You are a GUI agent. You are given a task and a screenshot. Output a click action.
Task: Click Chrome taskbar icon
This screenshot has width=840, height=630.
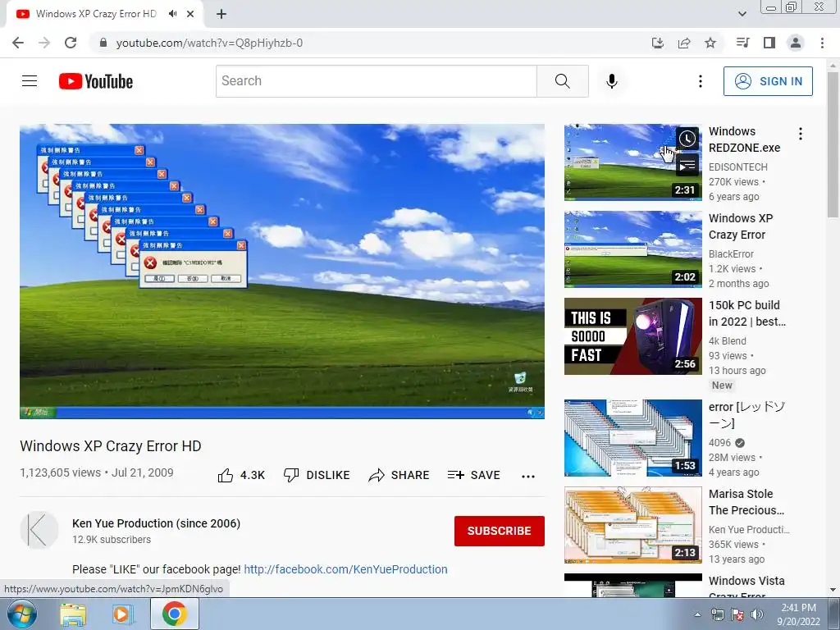[175, 614]
